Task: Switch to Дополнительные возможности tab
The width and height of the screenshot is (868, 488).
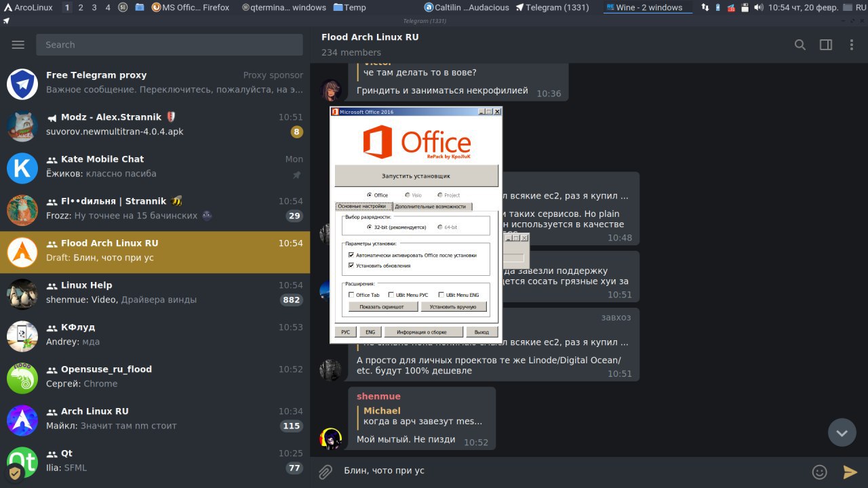Action: pos(432,206)
